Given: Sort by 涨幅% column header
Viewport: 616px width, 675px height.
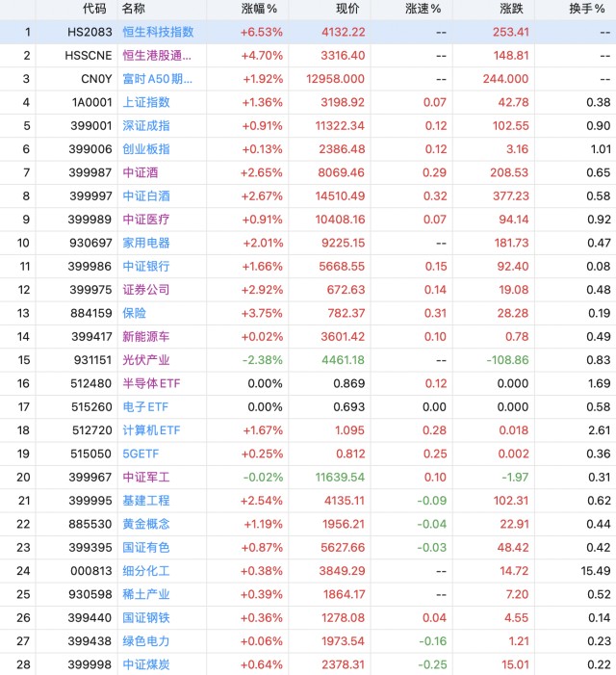Looking at the screenshot, I should [x=259, y=9].
